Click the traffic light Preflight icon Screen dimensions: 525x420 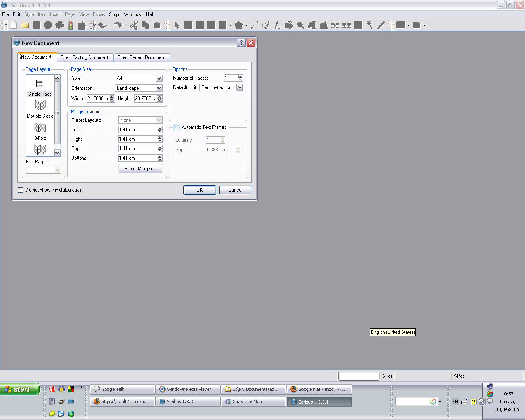pyautogui.click(x=71, y=25)
